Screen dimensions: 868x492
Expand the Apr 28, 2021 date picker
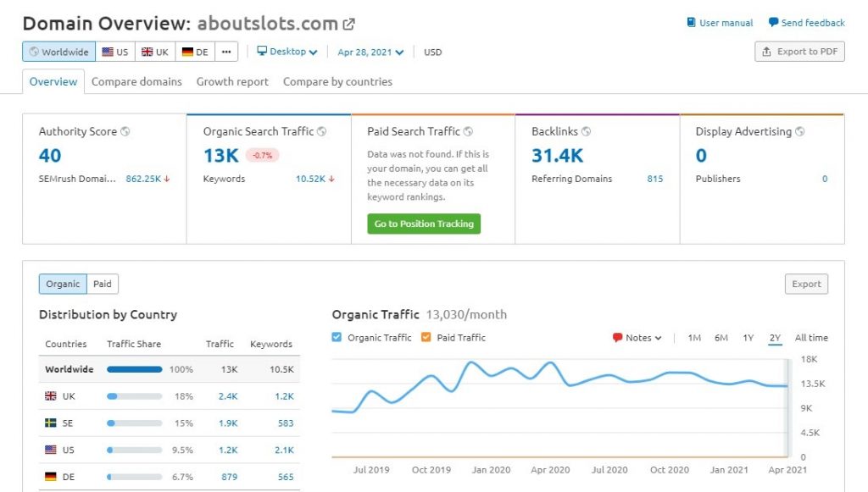(370, 53)
